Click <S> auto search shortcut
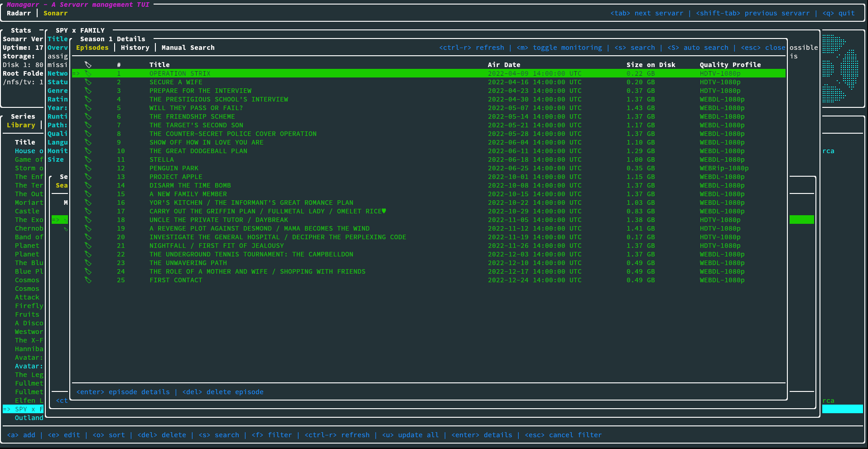The height and width of the screenshot is (449, 868). pyautogui.click(x=698, y=48)
